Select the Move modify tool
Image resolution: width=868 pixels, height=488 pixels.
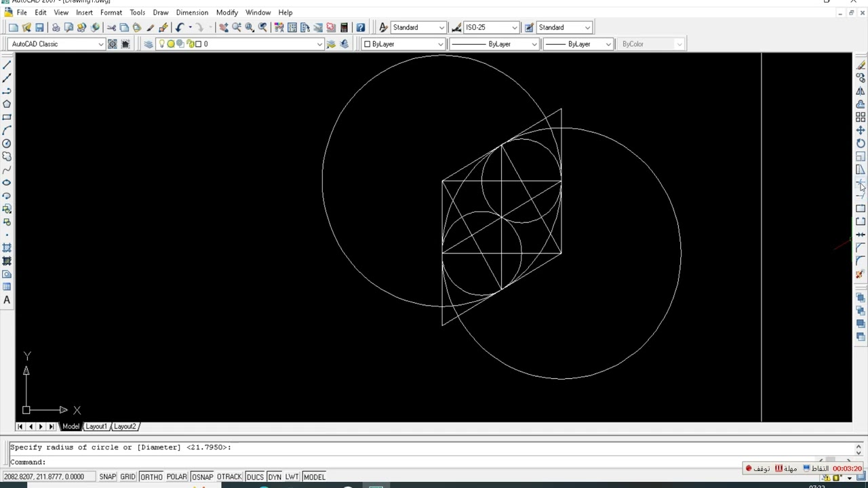point(861,130)
